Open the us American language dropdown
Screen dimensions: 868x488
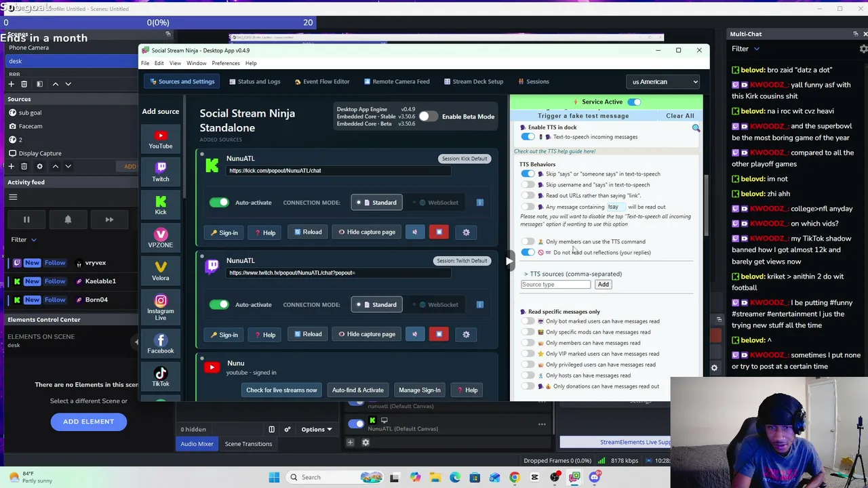click(x=664, y=82)
